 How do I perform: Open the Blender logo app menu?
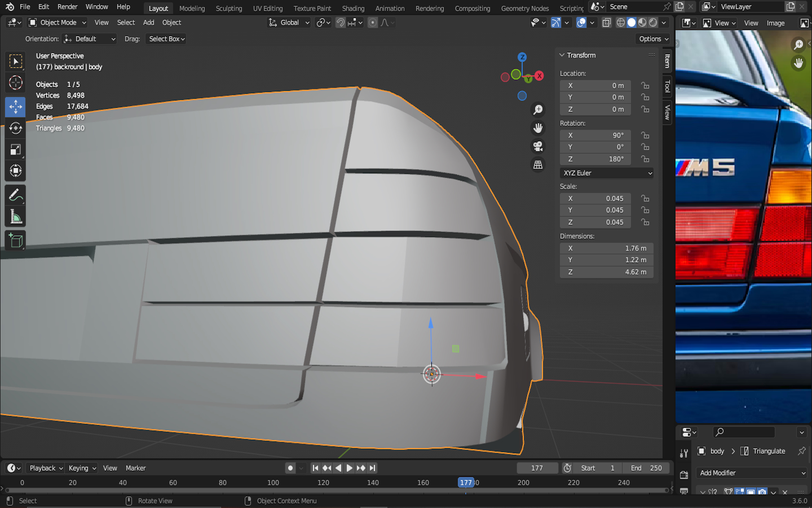click(10, 7)
